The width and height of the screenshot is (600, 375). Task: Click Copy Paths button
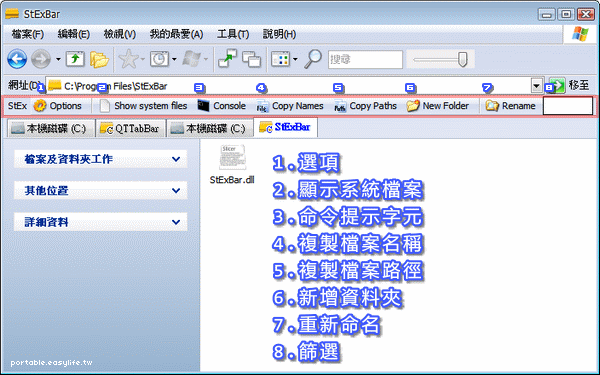point(365,106)
